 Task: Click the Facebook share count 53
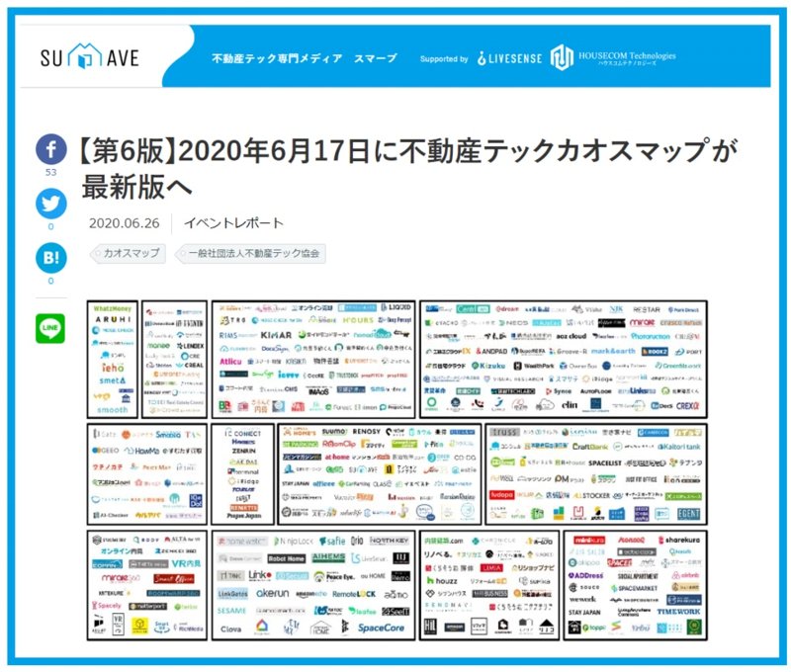point(51,172)
